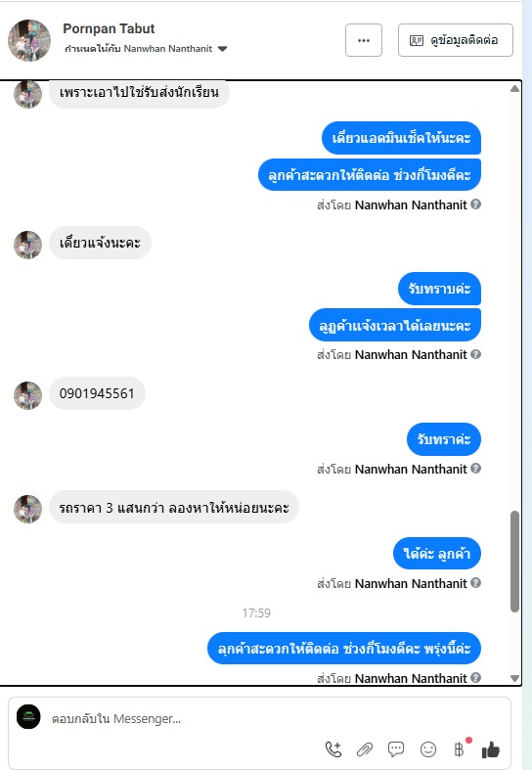Click the phone call icon
Screen dimensions: 532x770
tap(333, 749)
